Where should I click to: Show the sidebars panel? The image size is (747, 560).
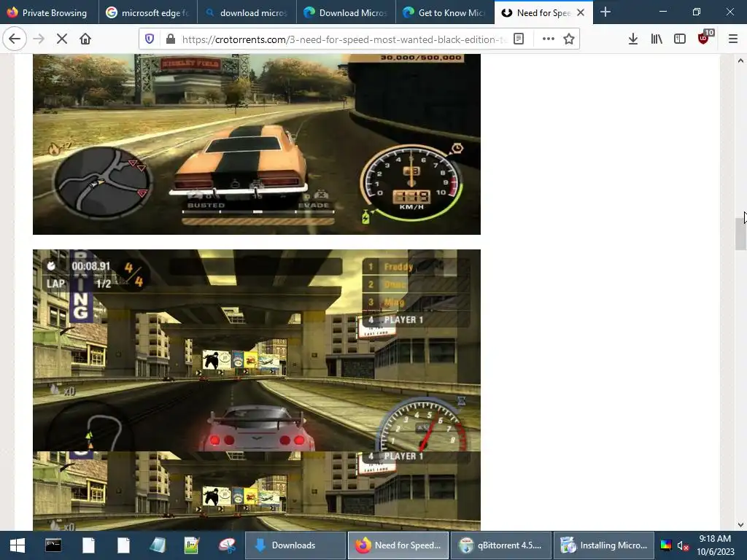[680, 39]
